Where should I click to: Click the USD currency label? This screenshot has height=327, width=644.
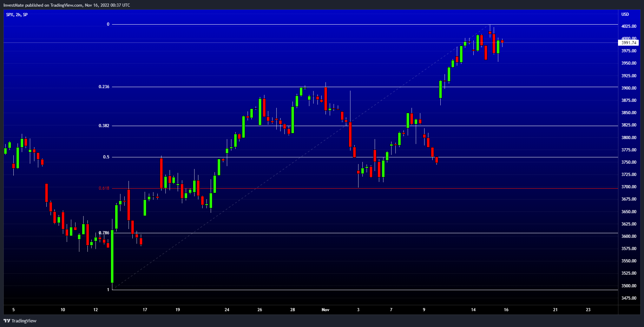pyautogui.click(x=625, y=14)
